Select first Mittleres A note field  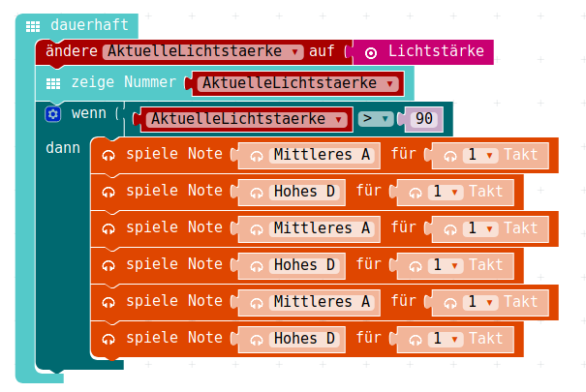pos(322,155)
